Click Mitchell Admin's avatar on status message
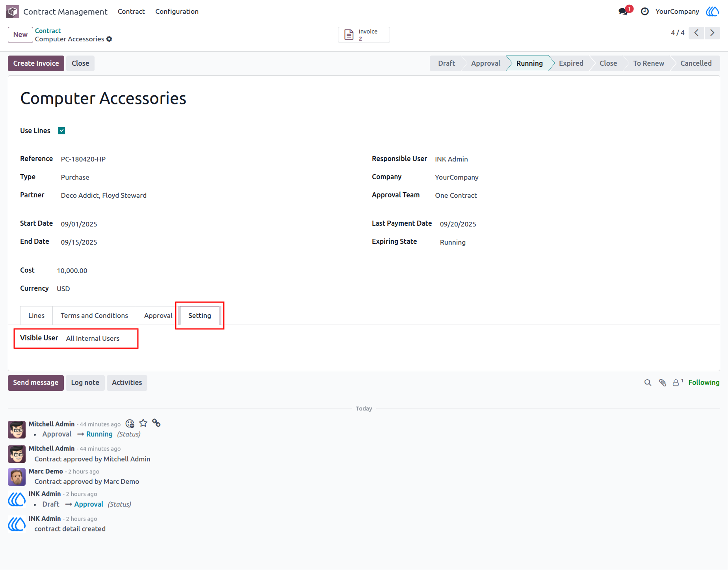This screenshot has width=728, height=570. tap(17, 429)
